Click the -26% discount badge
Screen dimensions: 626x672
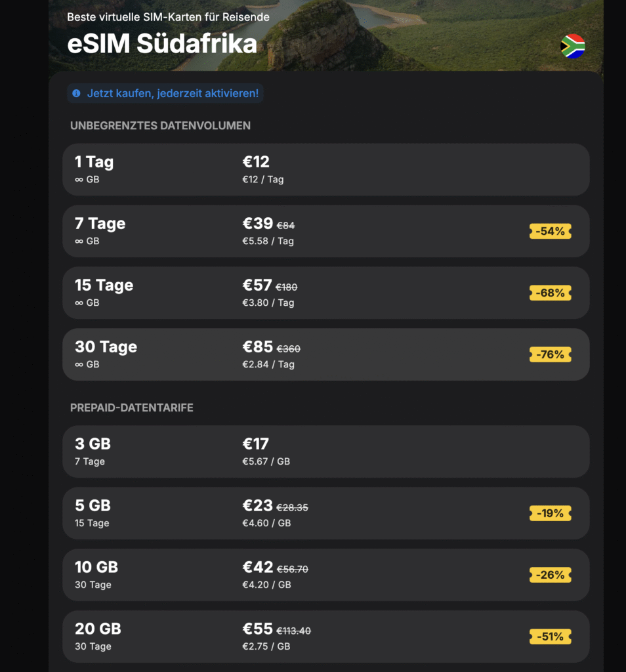(x=550, y=575)
